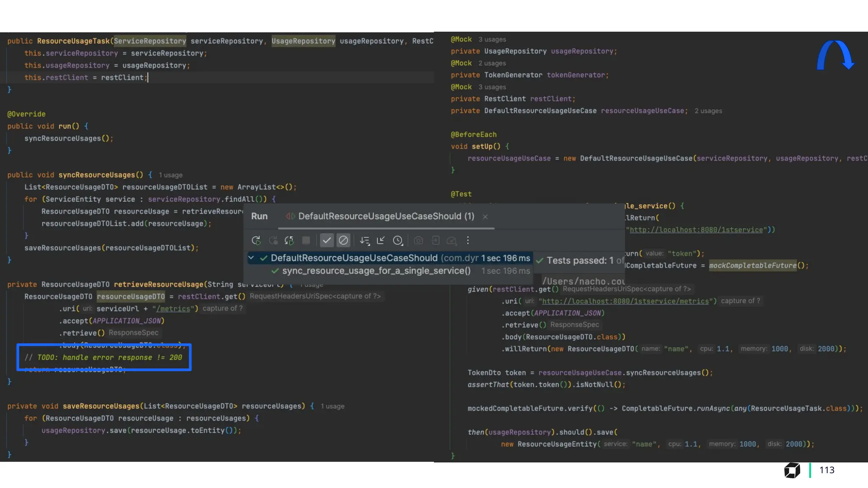
Task: Open the three-dot More options menu
Action: click(x=468, y=241)
